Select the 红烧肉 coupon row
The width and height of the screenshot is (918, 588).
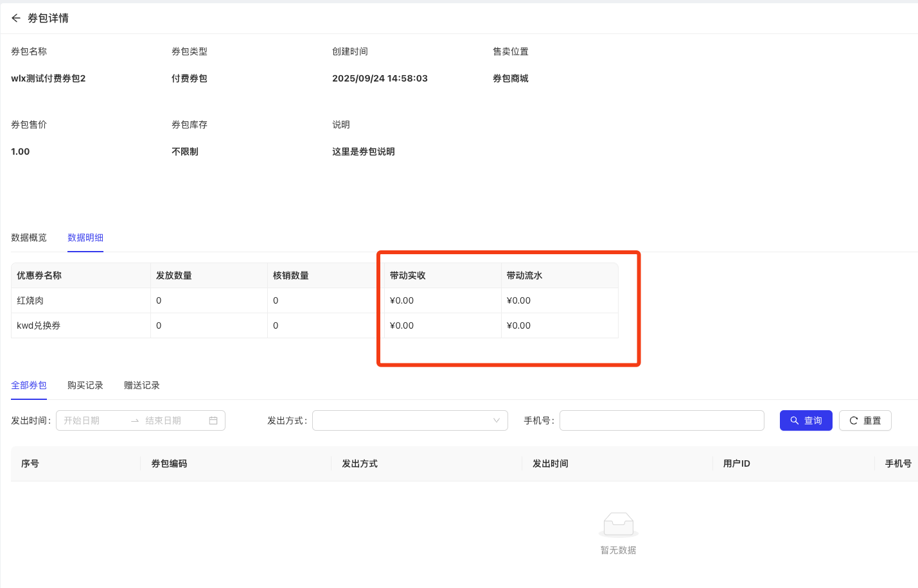[30, 300]
